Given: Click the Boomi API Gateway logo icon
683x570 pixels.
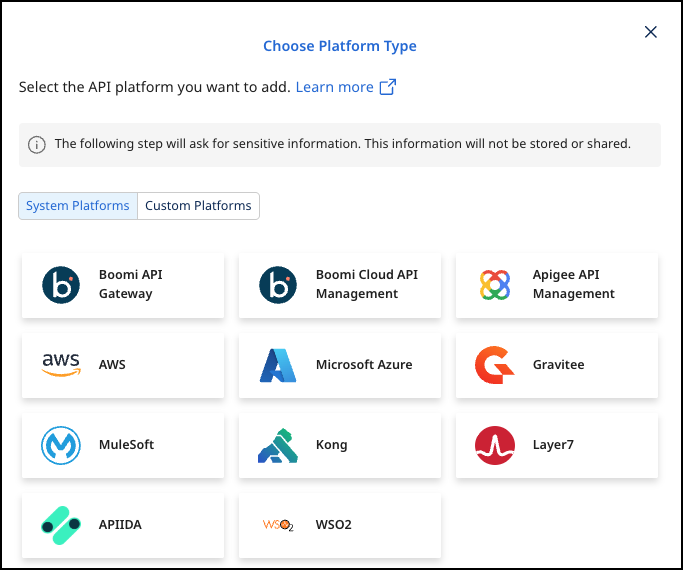Looking at the screenshot, I should point(61,285).
